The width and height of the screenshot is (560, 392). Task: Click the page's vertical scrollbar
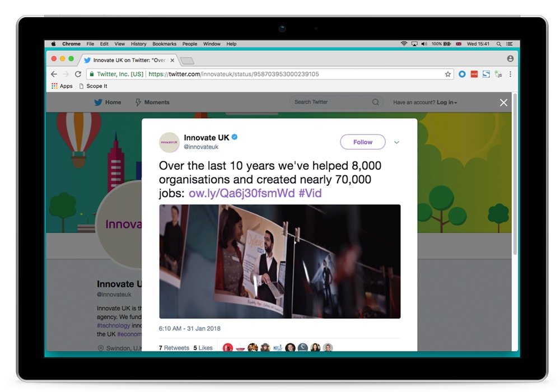tap(515, 174)
